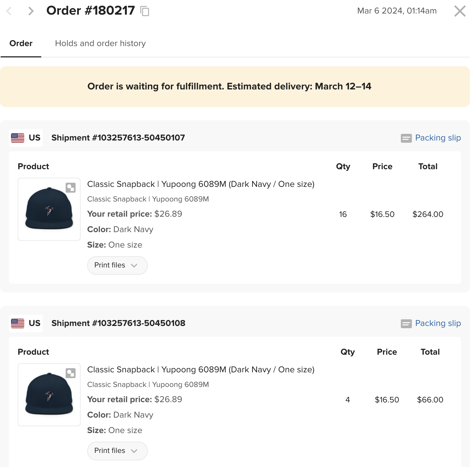
Task: Click US flag on first shipment
Action: pos(18,138)
